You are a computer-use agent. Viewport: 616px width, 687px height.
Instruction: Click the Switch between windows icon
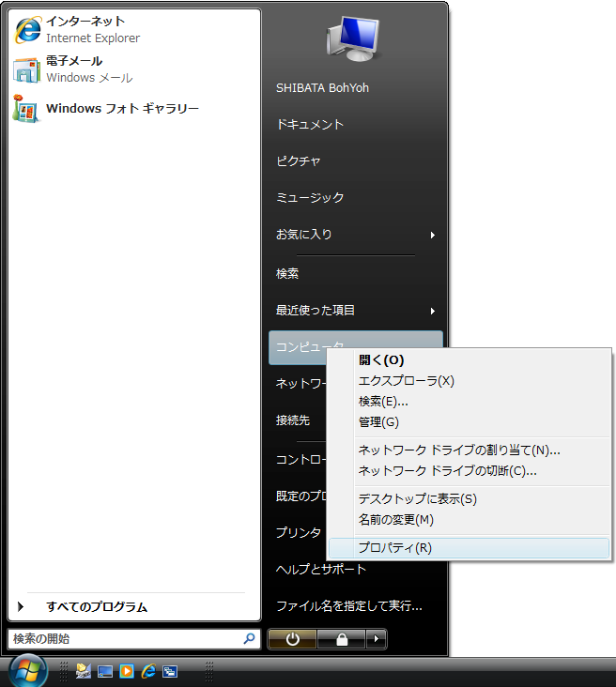click(170, 671)
